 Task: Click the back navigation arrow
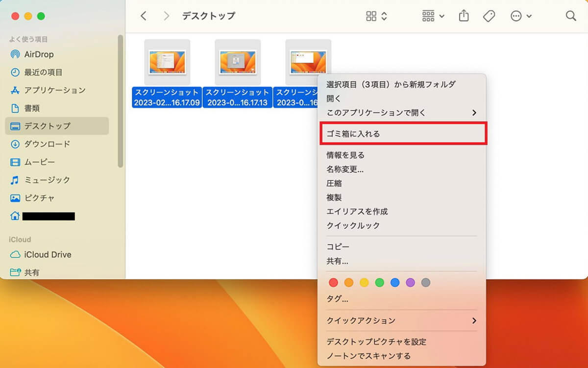[x=143, y=16]
